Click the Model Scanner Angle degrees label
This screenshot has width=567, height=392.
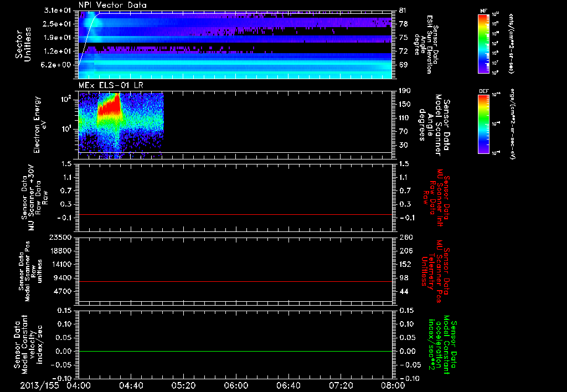[x=434, y=125]
